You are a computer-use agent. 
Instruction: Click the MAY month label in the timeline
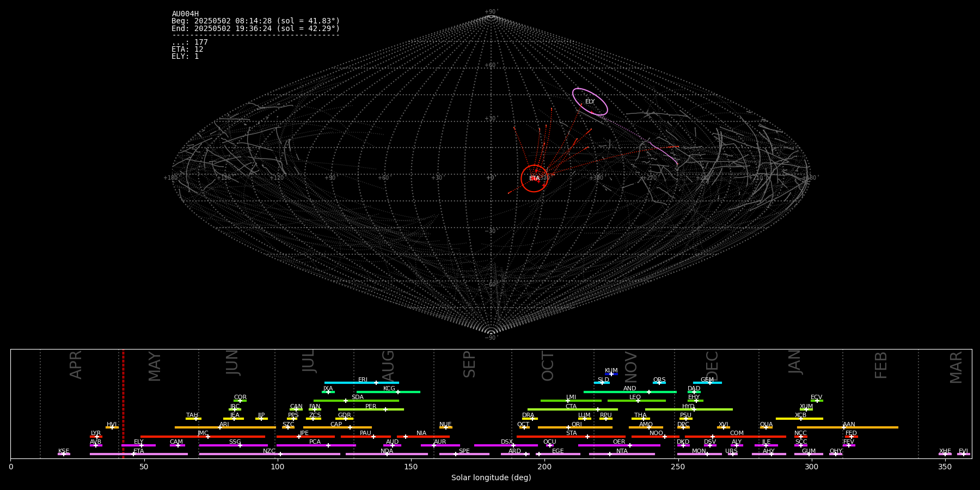tap(155, 366)
